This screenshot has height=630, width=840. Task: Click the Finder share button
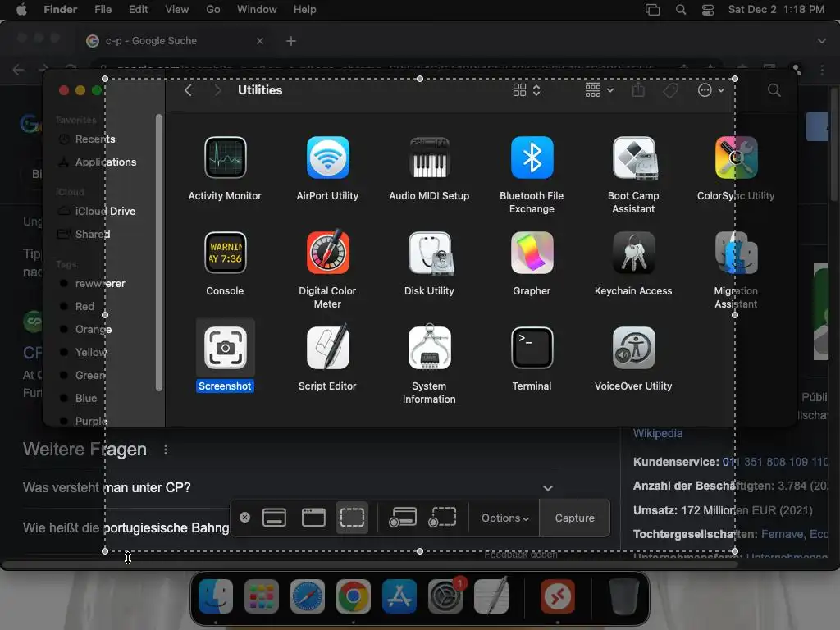[x=638, y=90]
